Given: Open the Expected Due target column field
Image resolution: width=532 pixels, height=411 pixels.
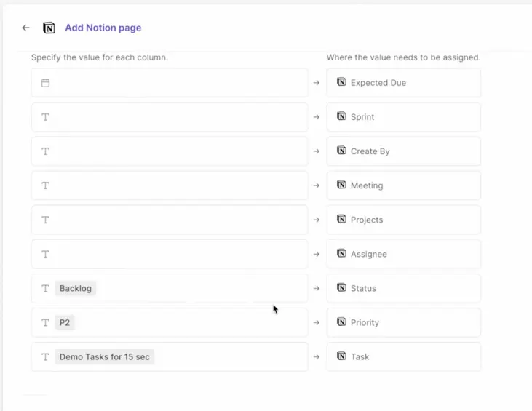Looking at the screenshot, I should click(404, 83).
